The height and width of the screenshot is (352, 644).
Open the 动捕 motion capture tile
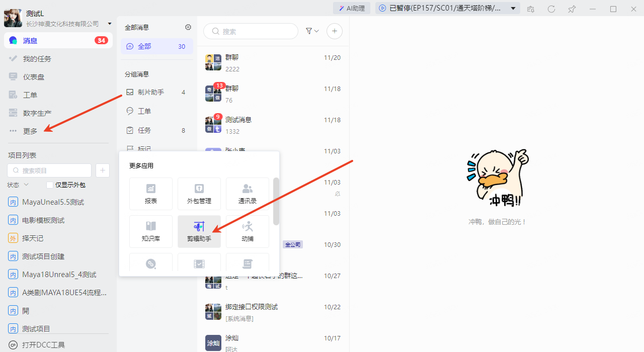pyautogui.click(x=248, y=231)
